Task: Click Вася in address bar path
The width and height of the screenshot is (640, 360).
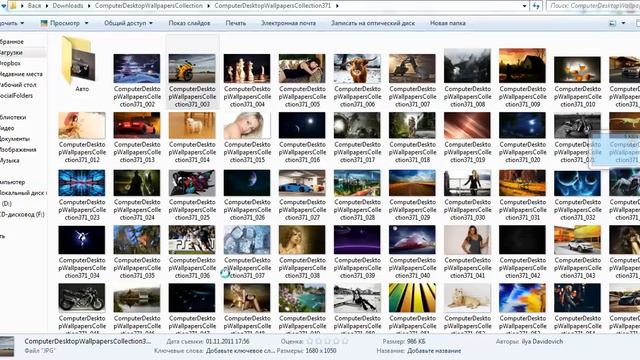Action: (x=34, y=6)
